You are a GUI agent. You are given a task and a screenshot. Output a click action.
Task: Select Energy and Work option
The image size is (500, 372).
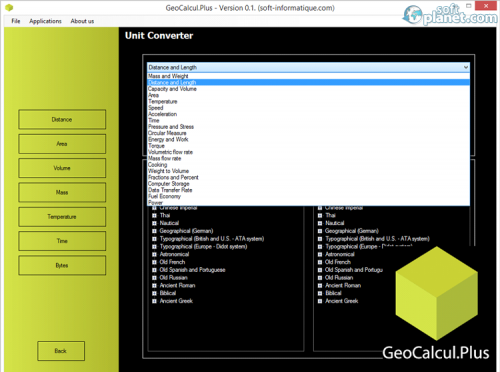(308, 139)
